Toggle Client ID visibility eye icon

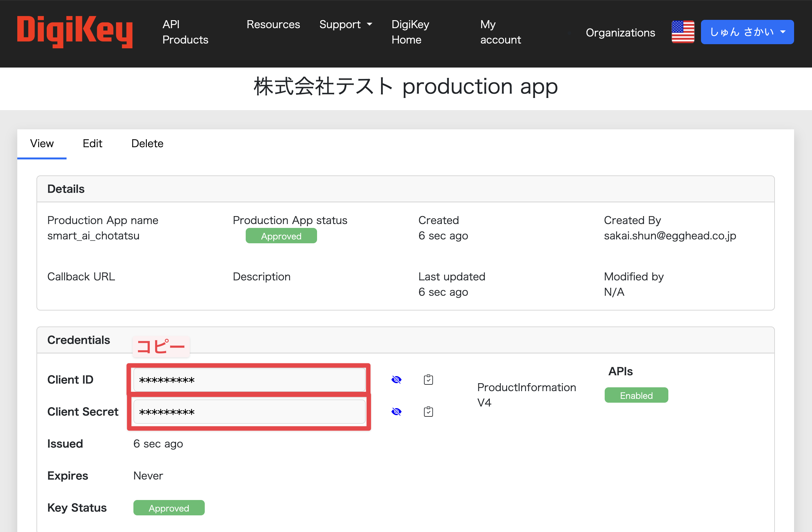pyautogui.click(x=396, y=379)
